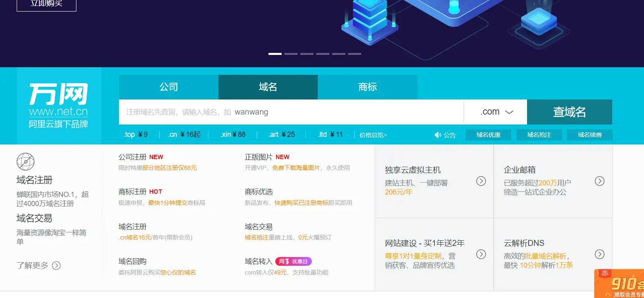Click arrow icon beside 企业邮箱
This screenshot has height=298, width=644.
599,181
